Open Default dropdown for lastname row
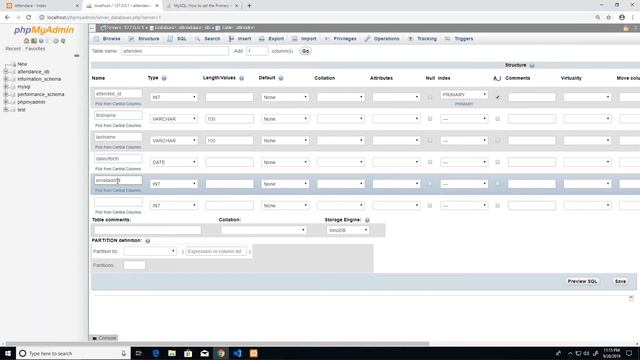The width and height of the screenshot is (640, 360). click(285, 140)
